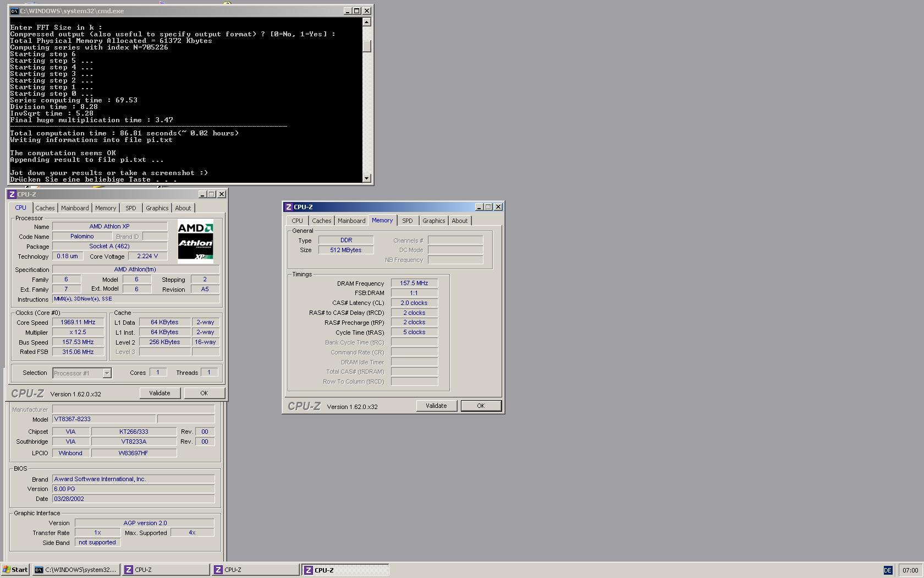This screenshot has height=578, width=924.
Task: Click the BIOS Brand Award Software International field
Action: click(x=133, y=479)
